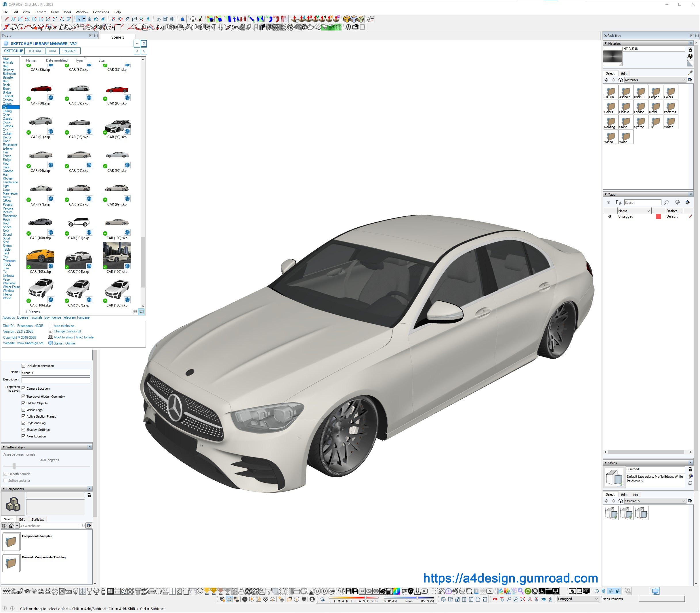The width and height of the screenshot is (700, 613).
Task: Click the Untagged red color swatch
Action: point(658,216)
